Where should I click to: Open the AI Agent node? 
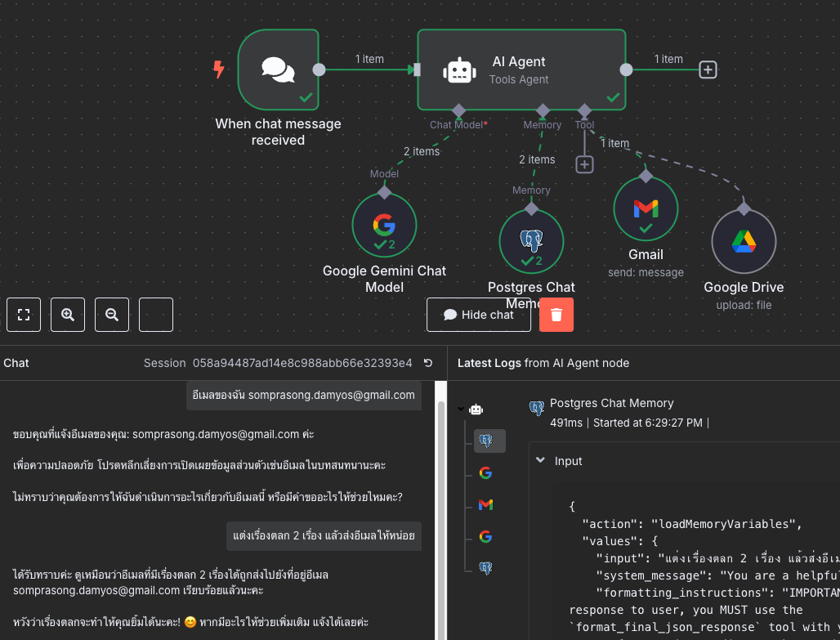coord(521,69)
